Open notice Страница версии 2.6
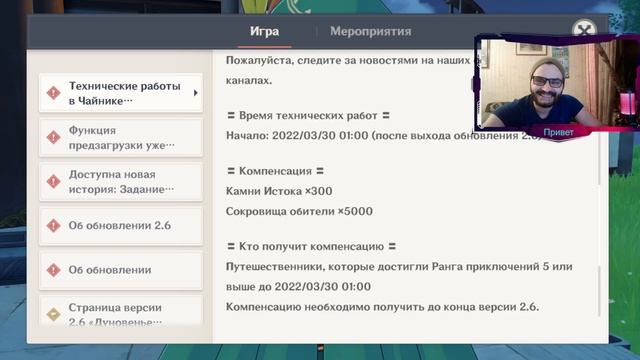 pos(121,311)
